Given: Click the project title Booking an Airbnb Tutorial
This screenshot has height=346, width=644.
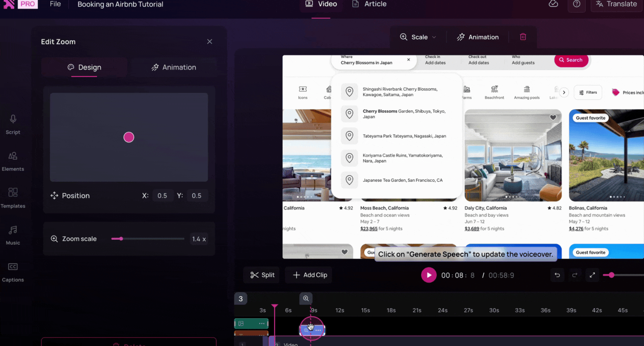Looking at the screenshot, I should point(120,4).
